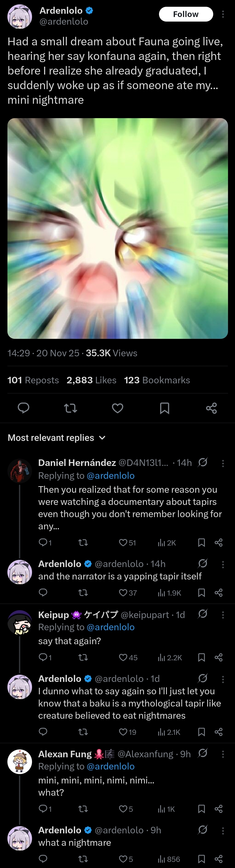Screen dimensions: 235x868
Task: Open Grok icon on Daniel Hernández's reply
Action: (x=203, y=462)
